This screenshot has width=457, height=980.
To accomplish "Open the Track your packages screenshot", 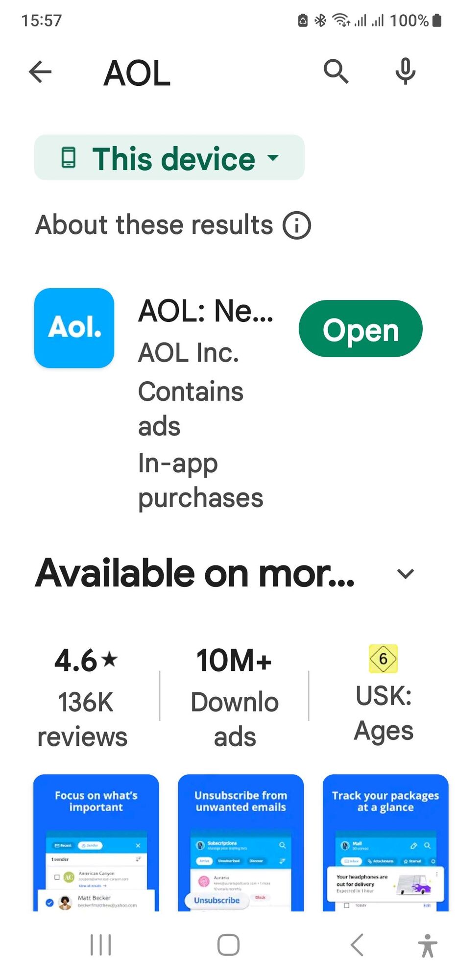I will 385,843.
